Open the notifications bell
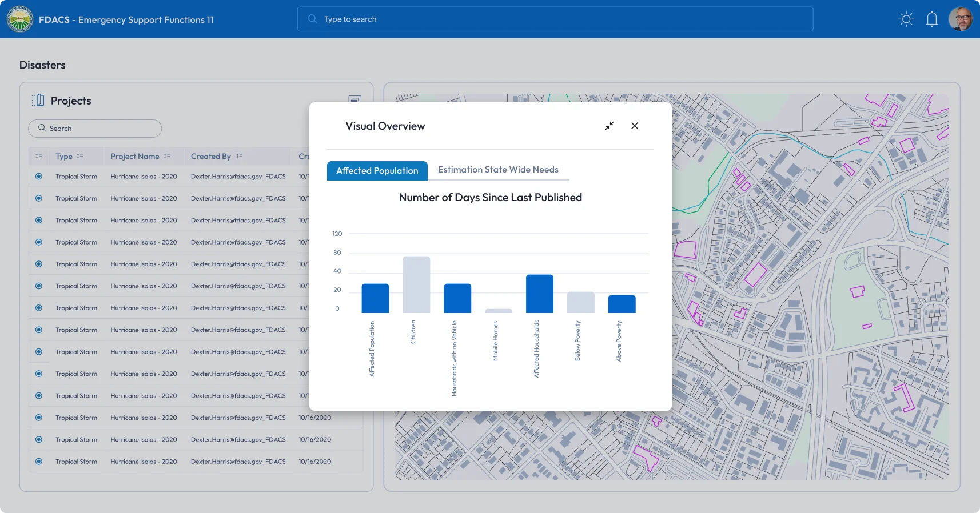The width and height of the screenshot is (980, 513). pos(931,19)
